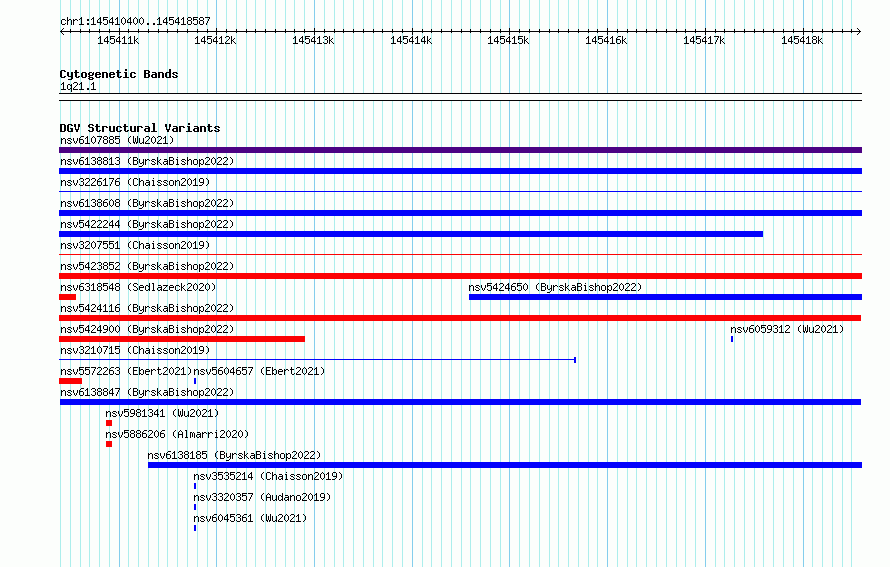The width and height of the screenshot is (890, 567).
Task: Click the red square under nsv5886206
Action: tap(109, 444)
